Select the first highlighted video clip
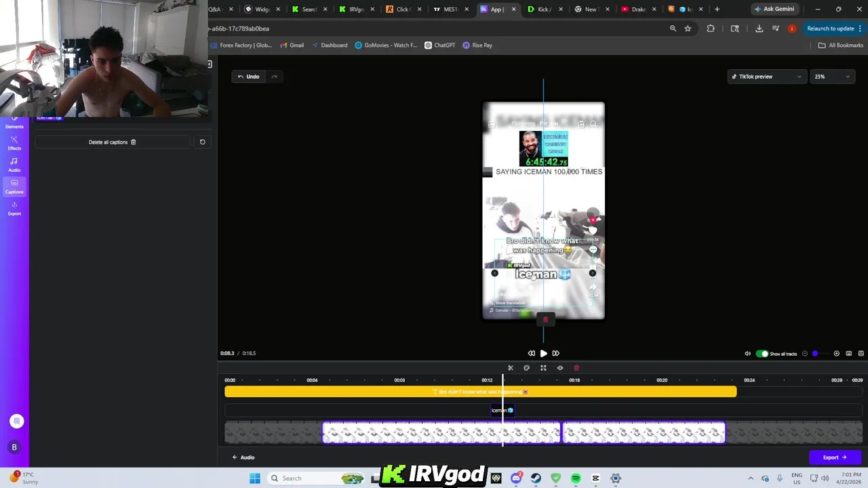Image resolution: width=868 pixels, height=488 pixels. 441,432
